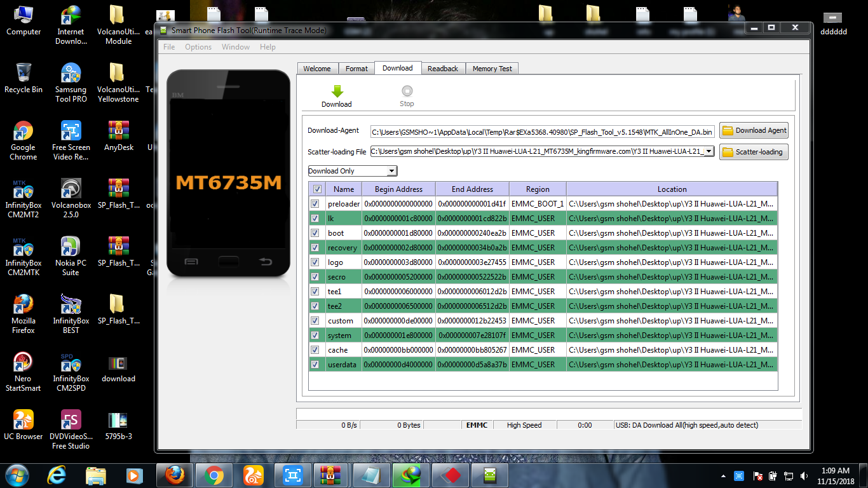Click the green Download arrow icon
The image size is (868, 488).
(x=337, y=91)
